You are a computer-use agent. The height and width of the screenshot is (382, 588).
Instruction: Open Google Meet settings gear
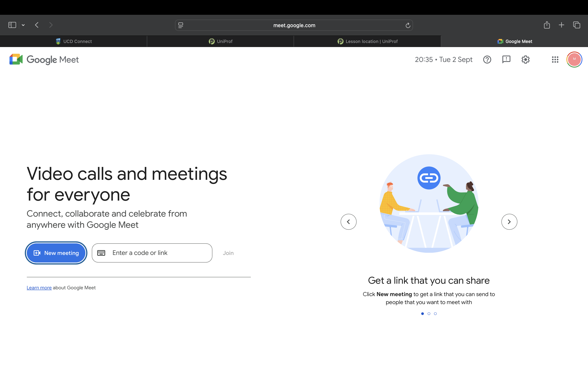point(525,60)
